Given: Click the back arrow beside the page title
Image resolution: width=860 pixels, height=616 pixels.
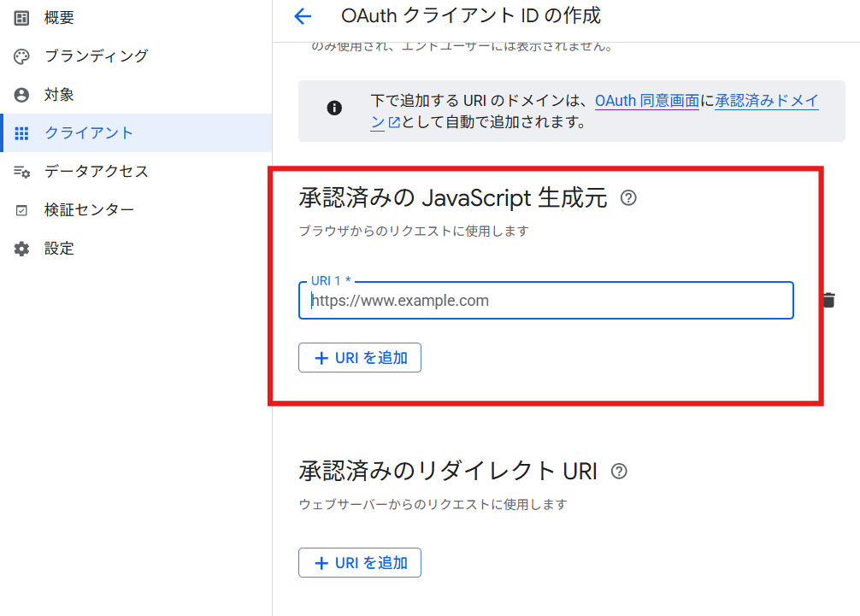Looking at the screenshot, I should pos(303,16).
